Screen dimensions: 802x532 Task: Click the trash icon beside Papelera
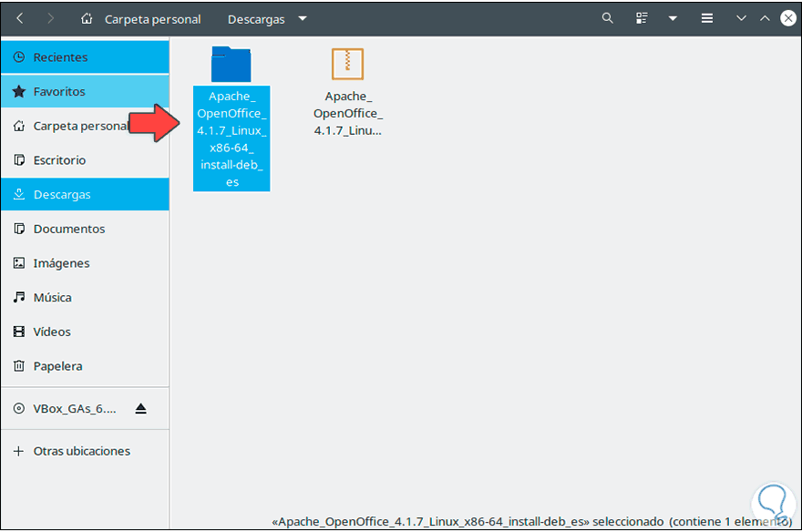(19, 365)
